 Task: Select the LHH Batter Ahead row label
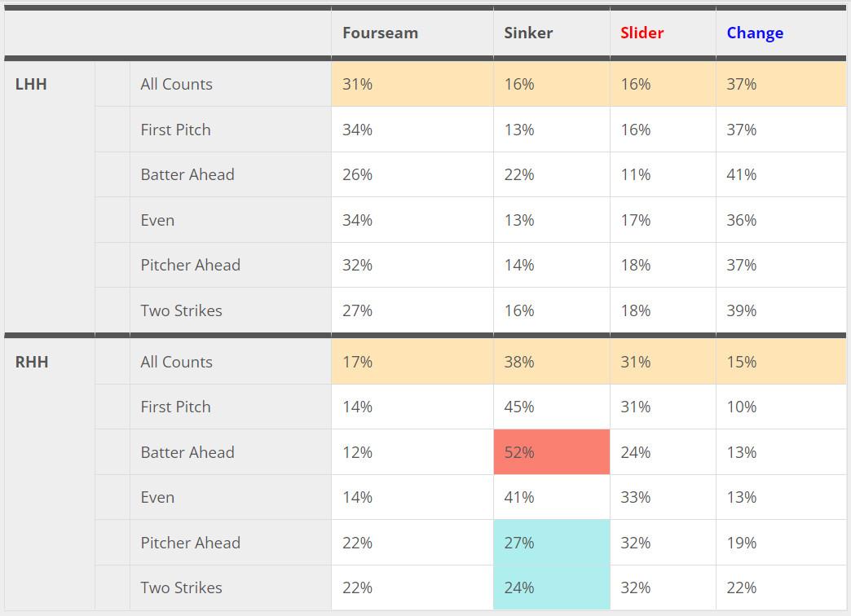[187, 174]
